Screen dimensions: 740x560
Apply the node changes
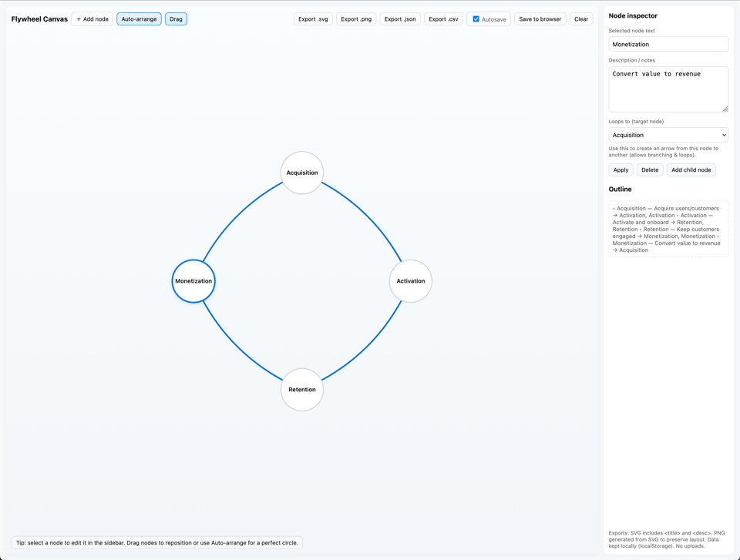[621, 169]
